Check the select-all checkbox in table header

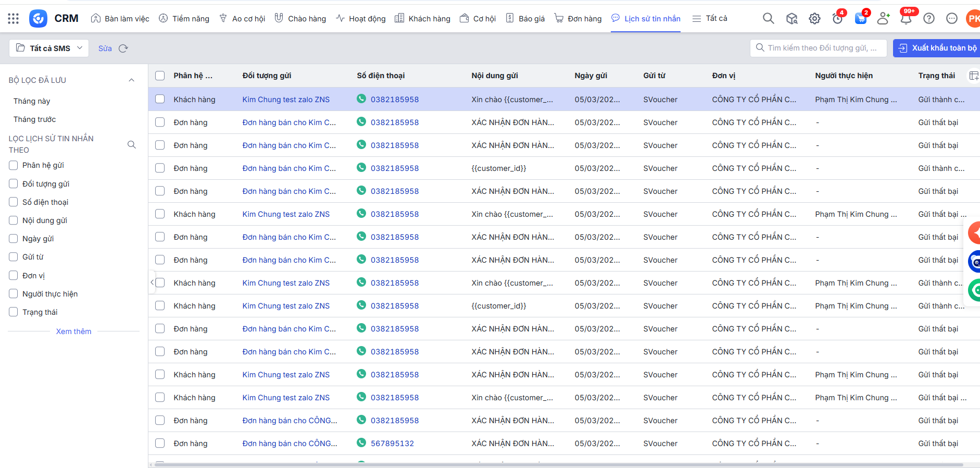point(160,76)
